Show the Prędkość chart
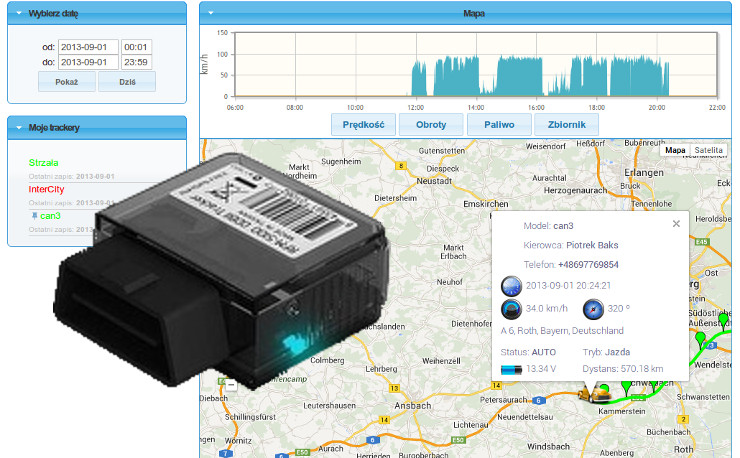740x458 pixels. (363, 125)
